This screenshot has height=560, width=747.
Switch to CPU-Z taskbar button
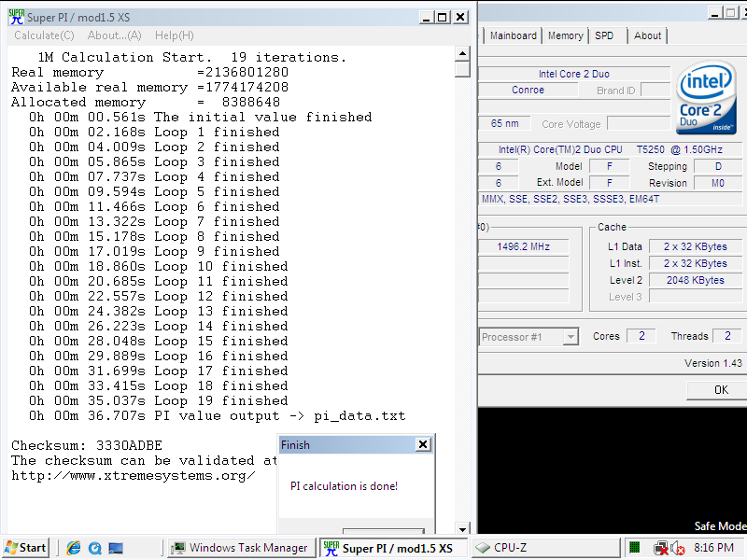pos(545,548)
